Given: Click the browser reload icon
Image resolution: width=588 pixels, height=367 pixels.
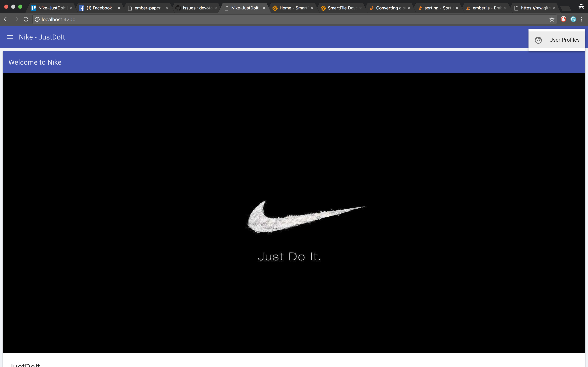Looking at the screenshot, I should (26, 19).
